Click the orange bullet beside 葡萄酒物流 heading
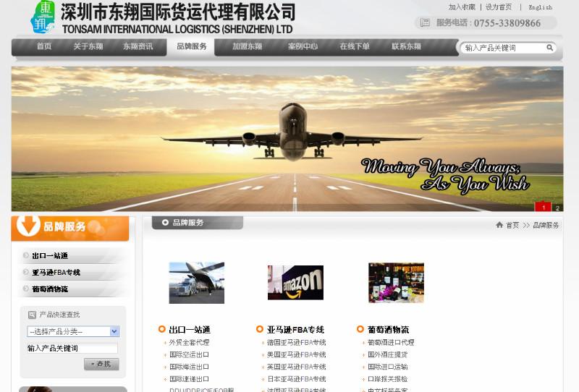The height and width of the screenshot is (392, 579). (360, 330)
